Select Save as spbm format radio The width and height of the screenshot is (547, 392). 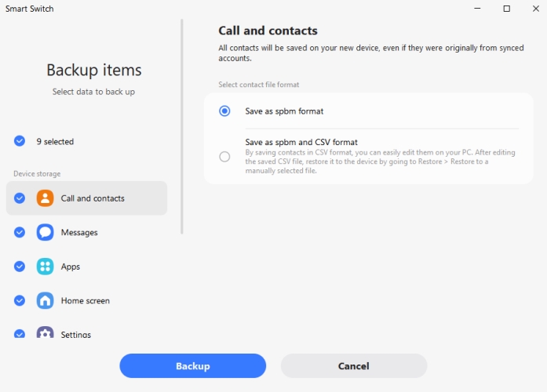coord(225,111)
